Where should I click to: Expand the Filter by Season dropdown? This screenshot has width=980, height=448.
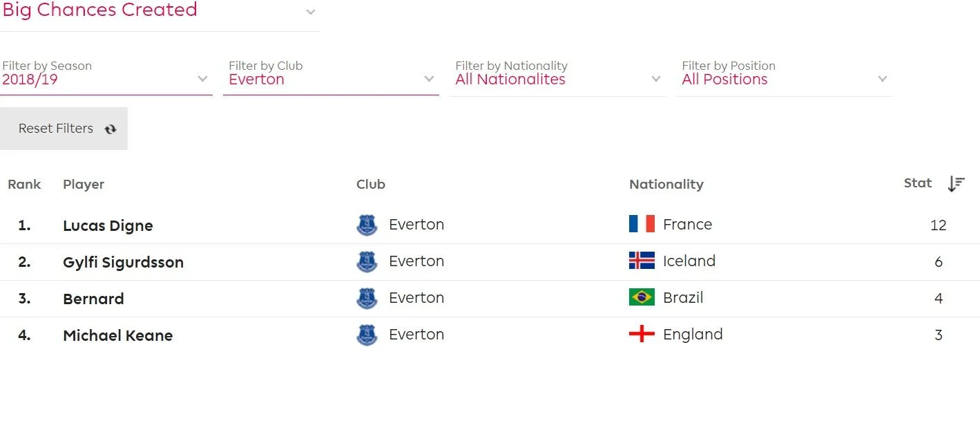(x=202, y=79)
